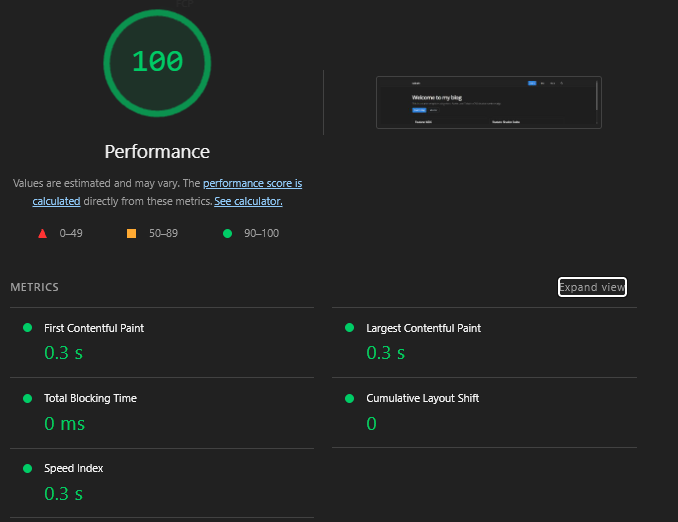The width and height of the screenshot is (678, 522).
Task: Open the page screenshot thumbnail
Action: 488,102
